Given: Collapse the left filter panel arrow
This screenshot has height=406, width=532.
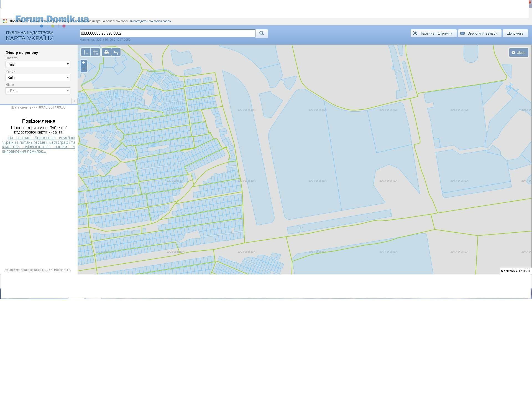Looking at the screenshot, I should (x=74, y=101).
